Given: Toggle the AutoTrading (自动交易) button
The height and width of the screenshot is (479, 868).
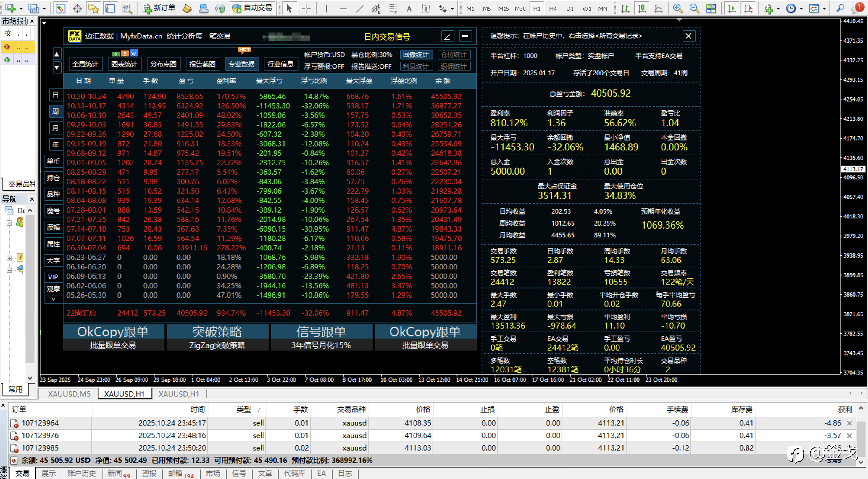Looking at the screenshot, I should [252, 8].
